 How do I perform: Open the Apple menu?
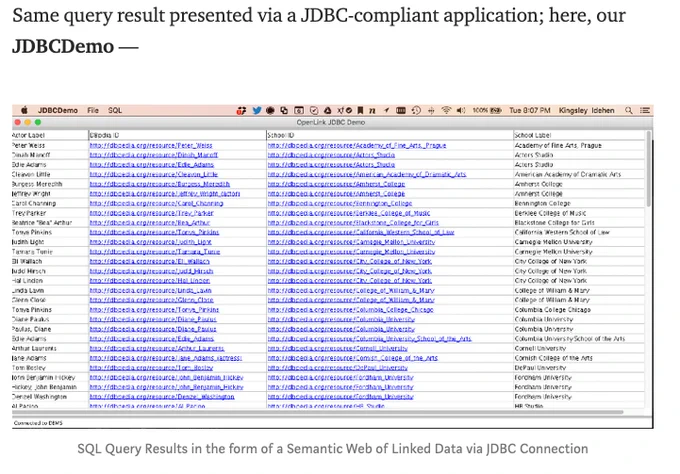coord(24,110)
